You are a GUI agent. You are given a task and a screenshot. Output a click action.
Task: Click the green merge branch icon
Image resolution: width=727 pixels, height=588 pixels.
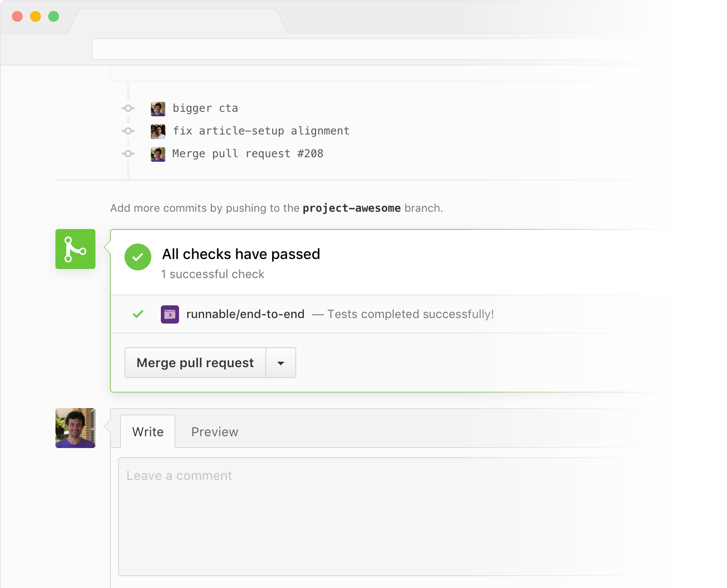coord(75,249)
